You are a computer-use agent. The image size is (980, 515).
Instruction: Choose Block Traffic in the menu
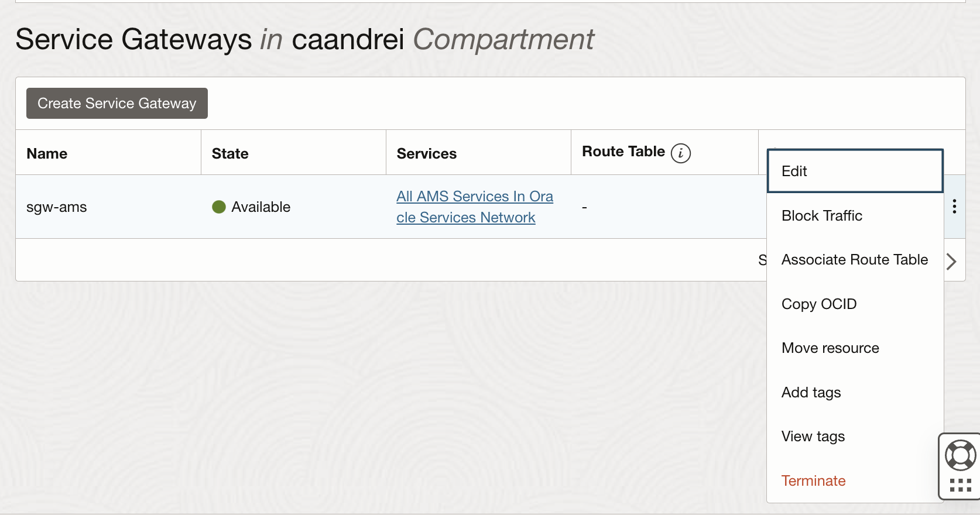click(822, 216)
